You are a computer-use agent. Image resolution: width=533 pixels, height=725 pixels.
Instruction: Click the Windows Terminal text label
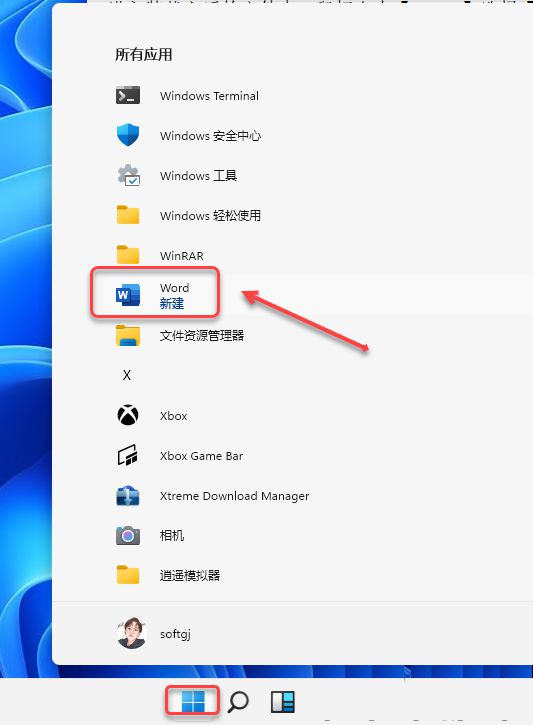pos(209,96)
